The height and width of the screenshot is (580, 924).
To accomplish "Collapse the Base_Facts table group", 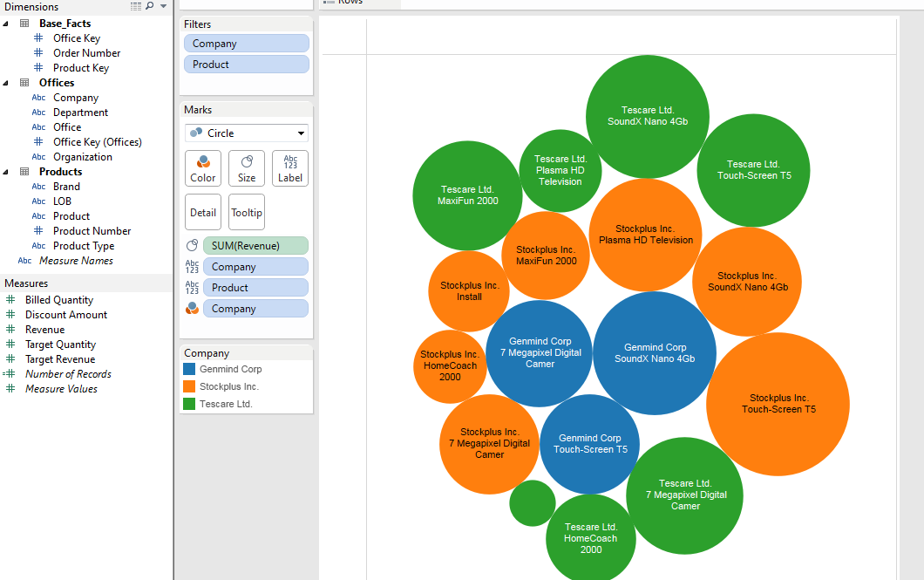I will coord(6,24).
